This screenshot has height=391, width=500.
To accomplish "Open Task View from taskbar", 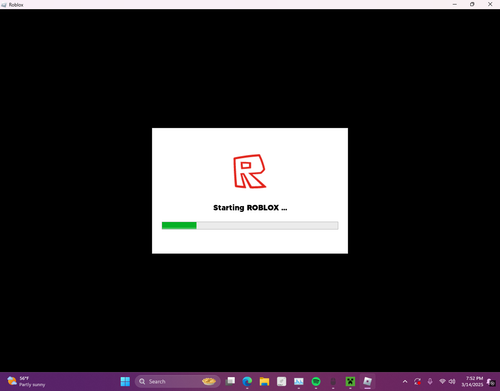I will pyautogui.click(x=230, y=381).
